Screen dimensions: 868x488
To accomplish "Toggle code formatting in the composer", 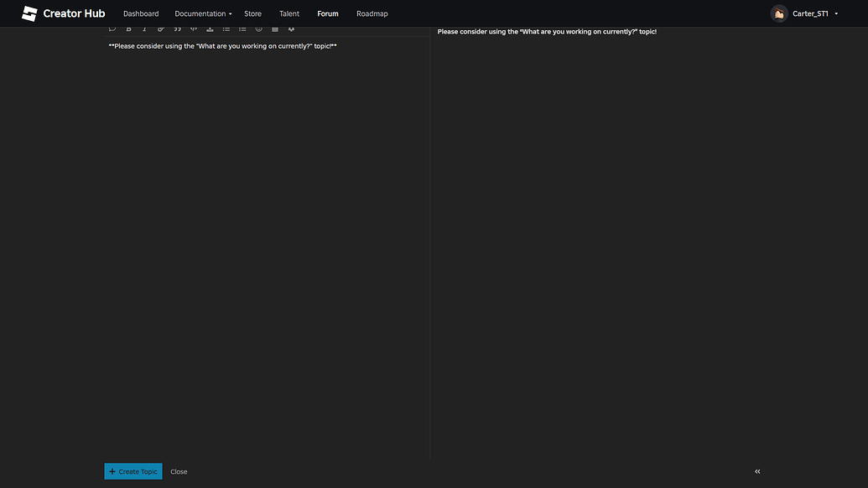I will pyautogui.click(x=192, y=28).
